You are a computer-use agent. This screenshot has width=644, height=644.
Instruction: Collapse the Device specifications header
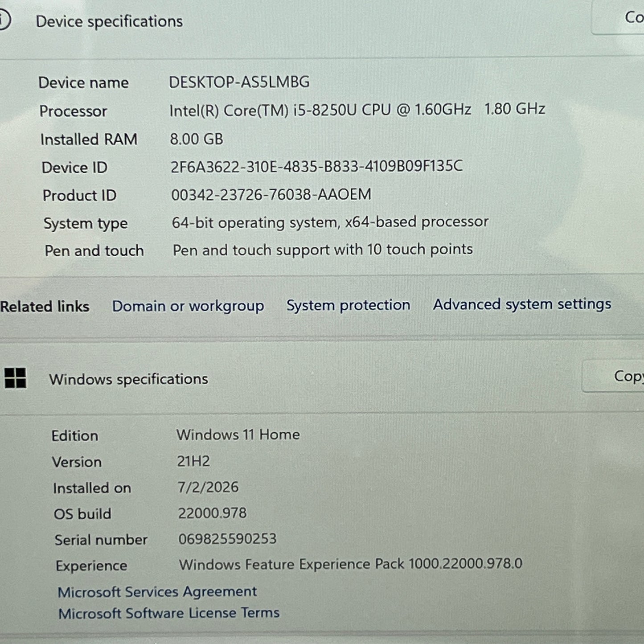pyautogui.click(x=109, y=21)
